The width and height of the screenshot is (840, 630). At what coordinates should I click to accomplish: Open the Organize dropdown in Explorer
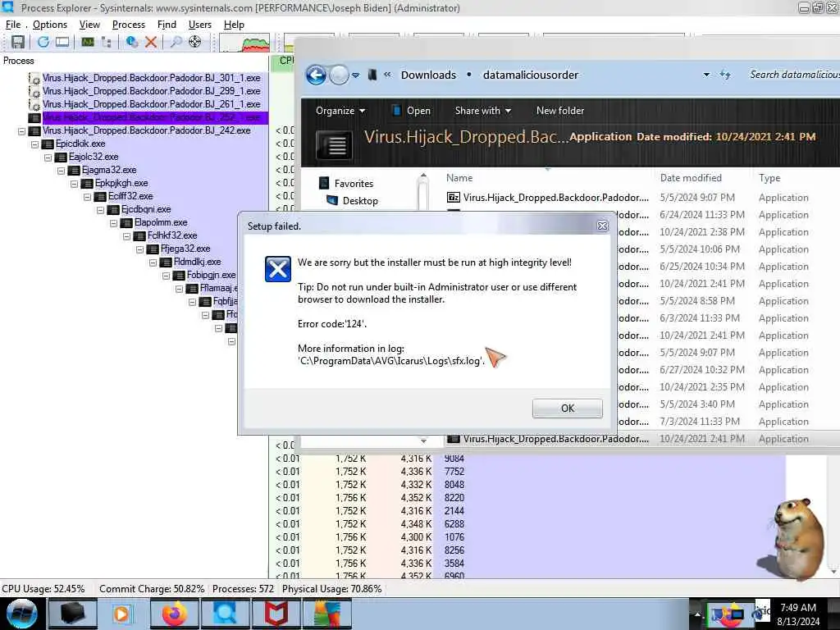pyautogui.click(x=340, y=111)
